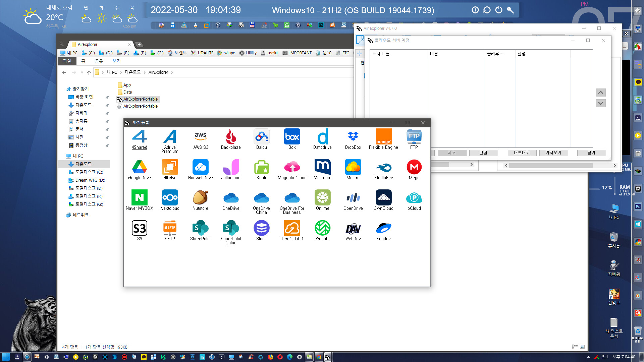Choose Jottacloud service icon
644x362 pixels.
click(231, 170)
